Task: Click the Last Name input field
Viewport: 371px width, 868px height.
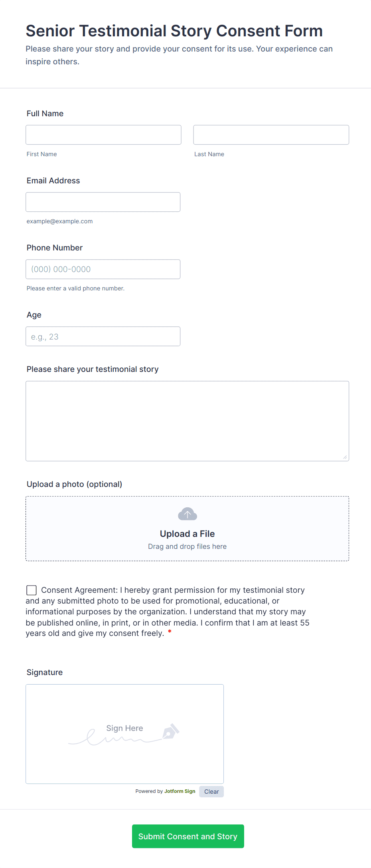Action: point(271,135)
